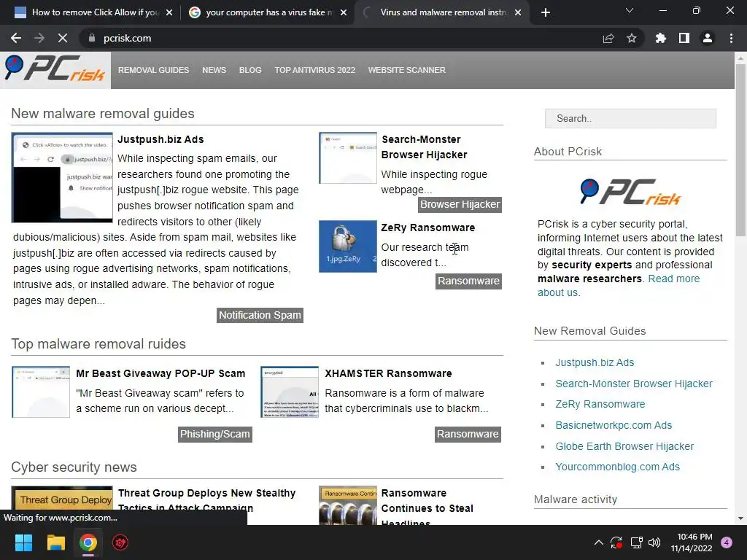Click the PCrisk logo in the header
The image size is (747, 560).
pos(55,69)
